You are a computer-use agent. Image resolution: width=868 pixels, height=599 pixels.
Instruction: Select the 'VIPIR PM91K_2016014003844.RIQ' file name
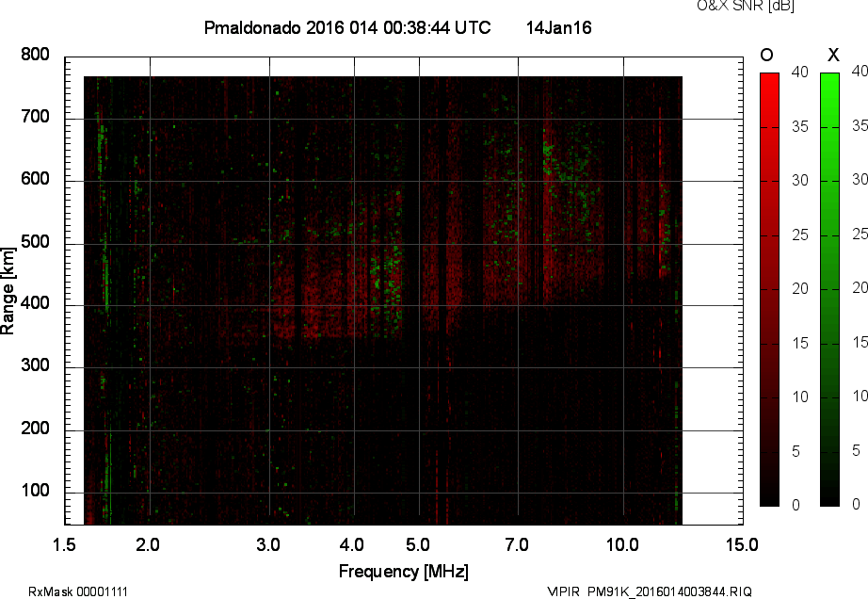(650, 591)
